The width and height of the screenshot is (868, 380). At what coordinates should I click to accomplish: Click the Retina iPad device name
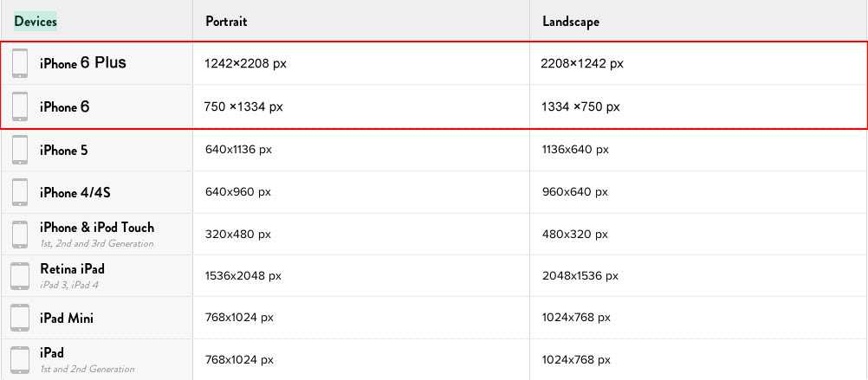coord(72,269)
